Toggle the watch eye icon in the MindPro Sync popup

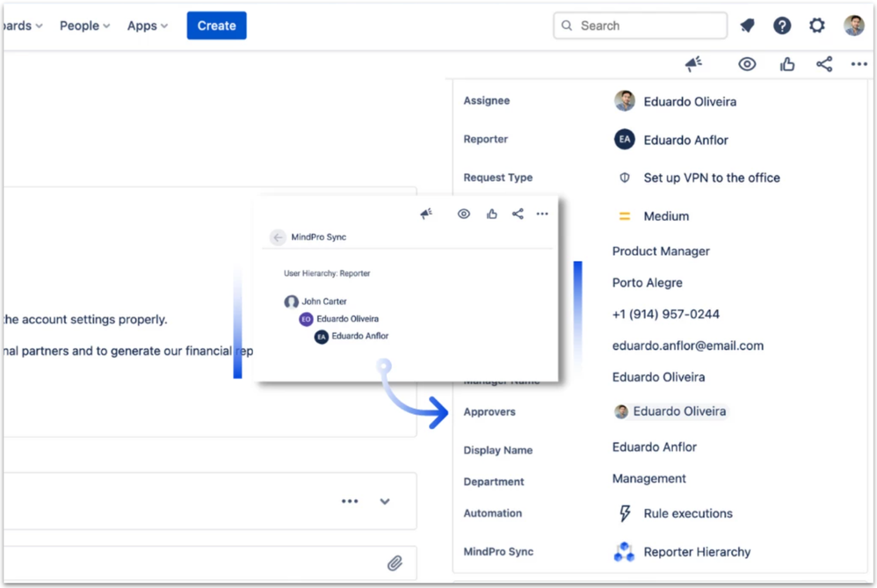[464, 214]
